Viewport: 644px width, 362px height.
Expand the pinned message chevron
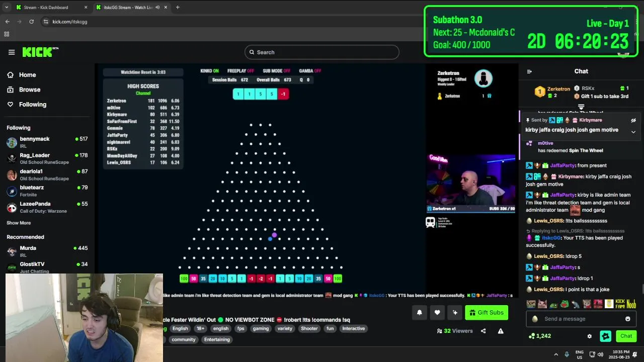click(633, 132)
